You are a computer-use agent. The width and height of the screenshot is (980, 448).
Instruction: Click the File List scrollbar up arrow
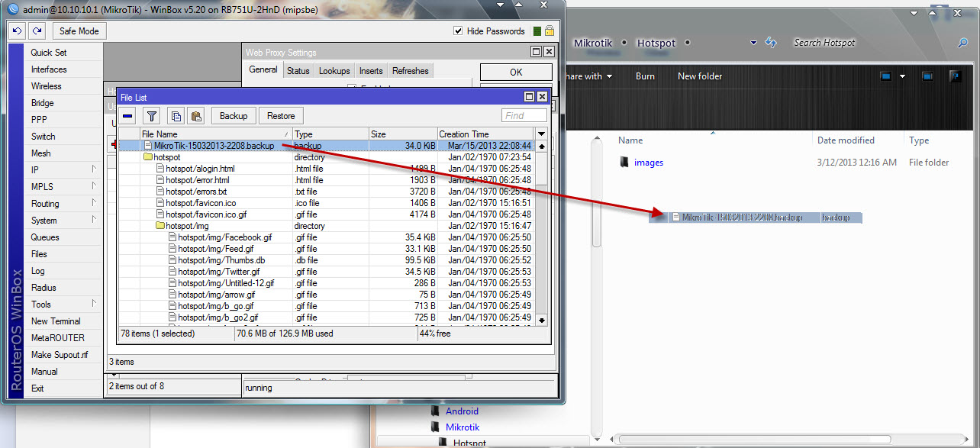tap(542, 146)
